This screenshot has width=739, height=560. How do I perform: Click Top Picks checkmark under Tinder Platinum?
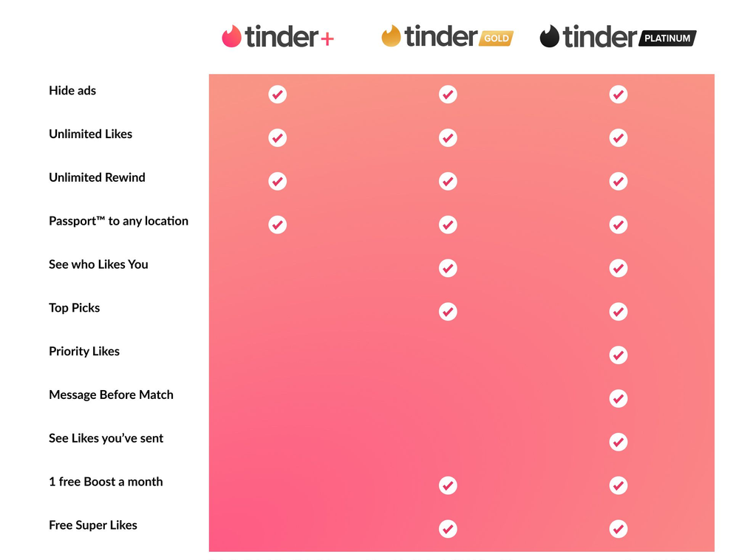619,312
